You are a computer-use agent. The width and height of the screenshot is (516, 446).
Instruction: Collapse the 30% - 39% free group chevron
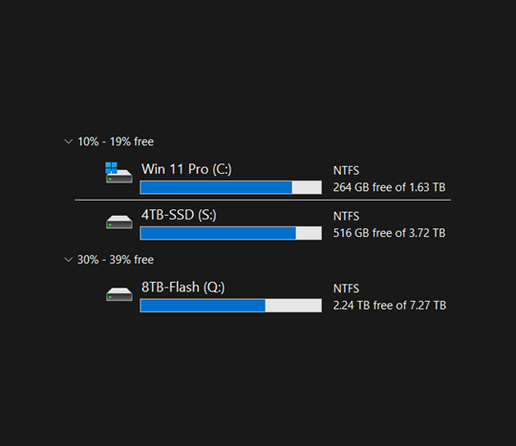[68, 260]
